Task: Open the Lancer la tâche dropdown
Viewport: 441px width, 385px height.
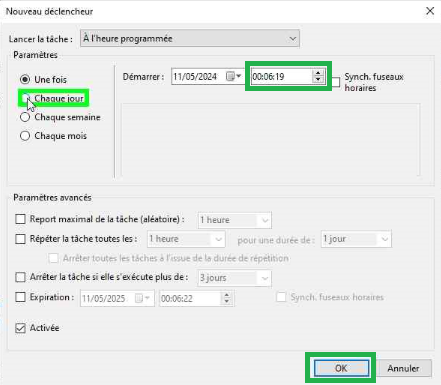Action: click(190, 39)
